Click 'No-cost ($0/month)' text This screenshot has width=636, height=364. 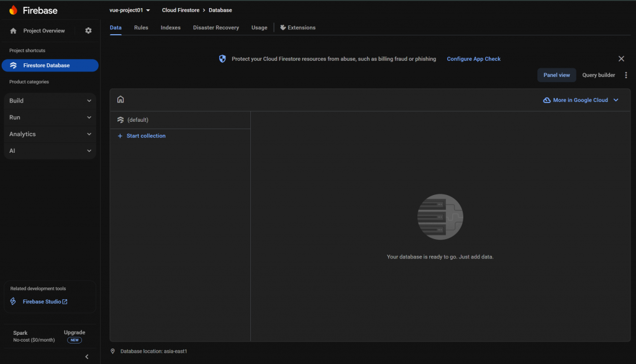[34, 340]
